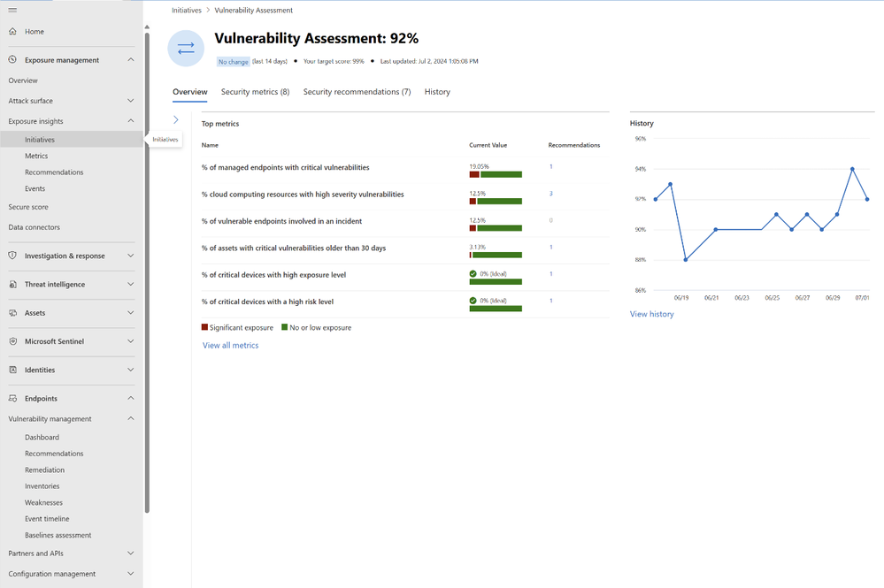Click the Identities icon in sidebar
Screen dimensions: 884x588
pyautogui.click(x=12, y=370)
